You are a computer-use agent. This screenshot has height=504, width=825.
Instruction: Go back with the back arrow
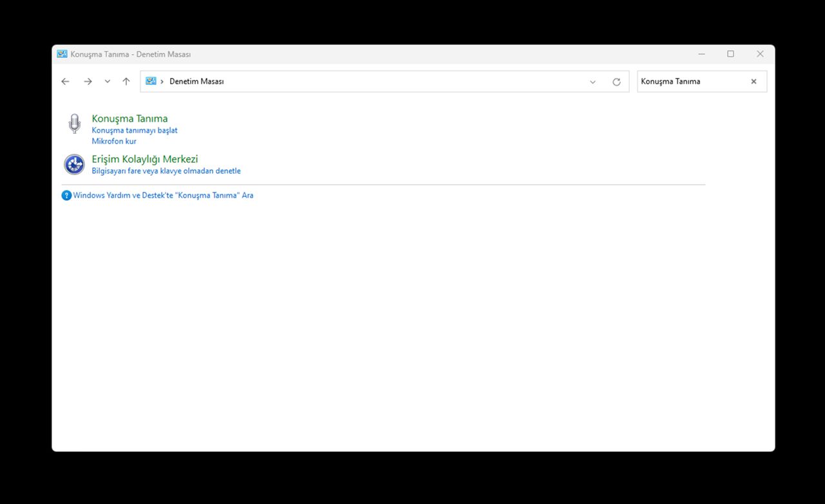pos(65,82)
